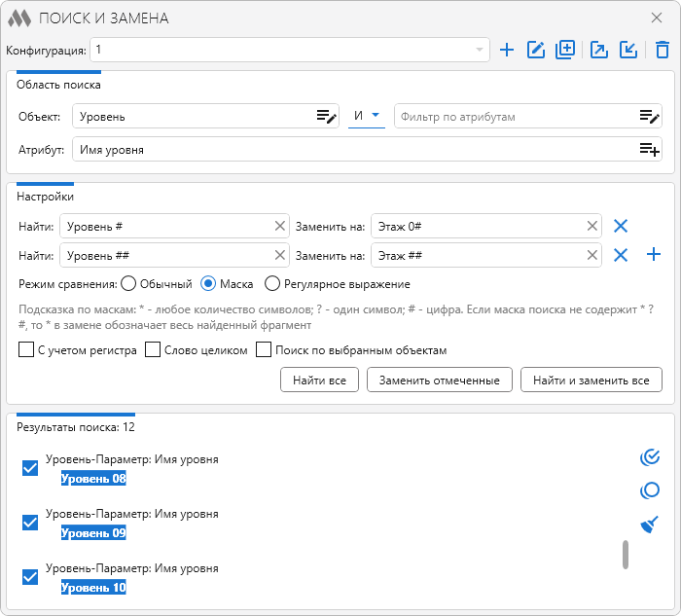Check all results using checkmark circle icon

[x=650, y=456]
